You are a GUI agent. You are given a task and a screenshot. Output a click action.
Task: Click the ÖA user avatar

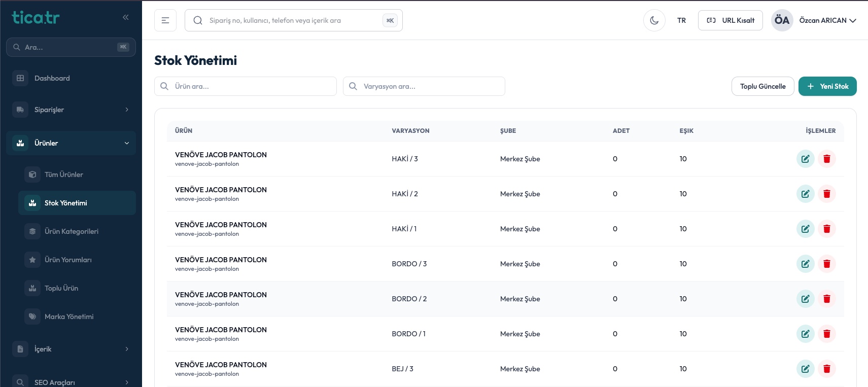click(782, 20)
